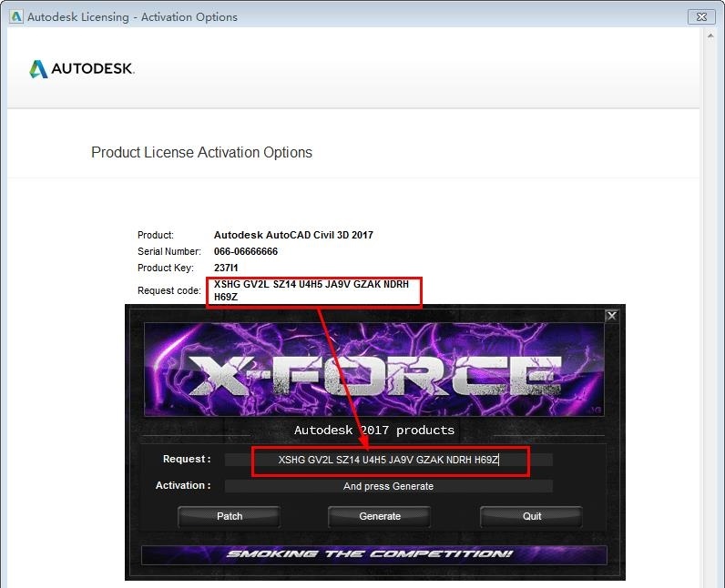Click the Quit button in X-Force
This screenshot has height=588, width=725.
point(531,516)
